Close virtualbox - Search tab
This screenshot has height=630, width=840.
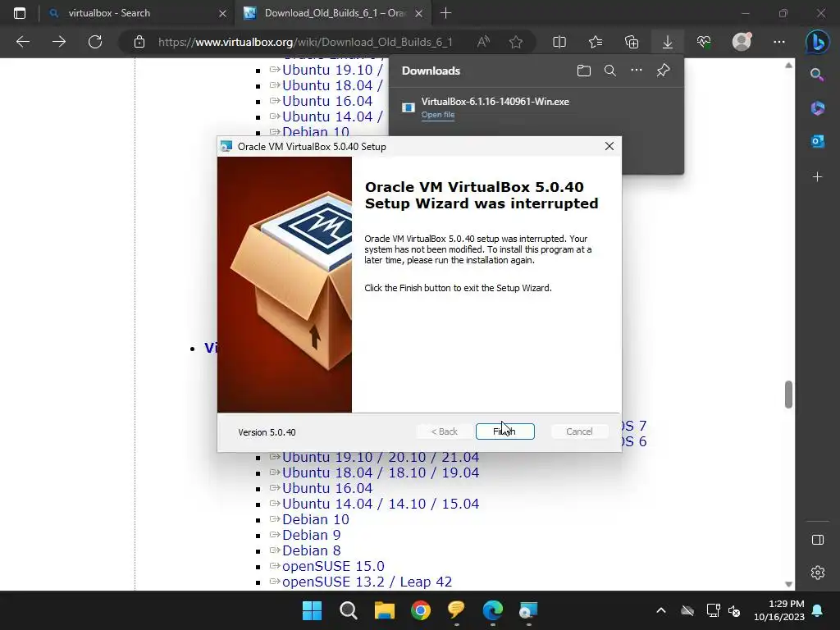(x=223, y=13)
